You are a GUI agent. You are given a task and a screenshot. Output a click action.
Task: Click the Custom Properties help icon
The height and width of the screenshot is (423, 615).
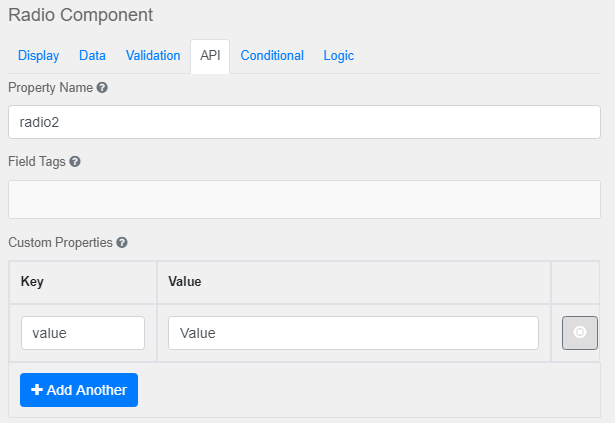122,243
